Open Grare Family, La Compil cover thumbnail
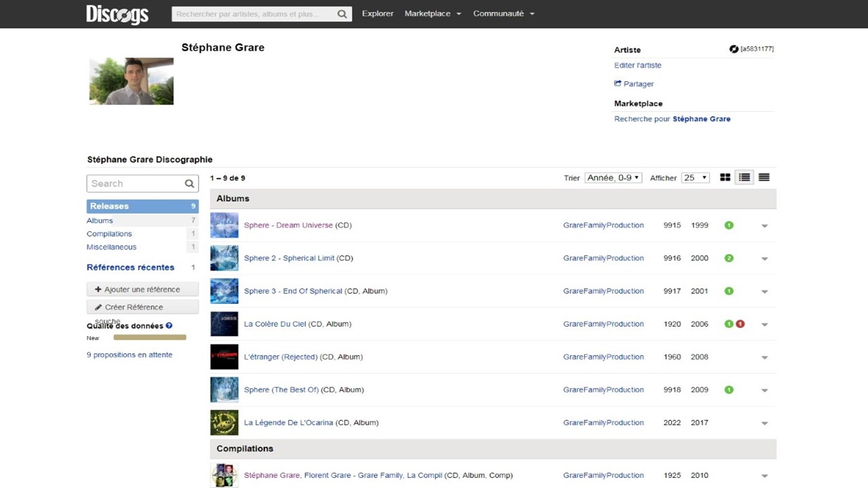The width and height of the screenshot is (868, 488). (x=224, y=475)
